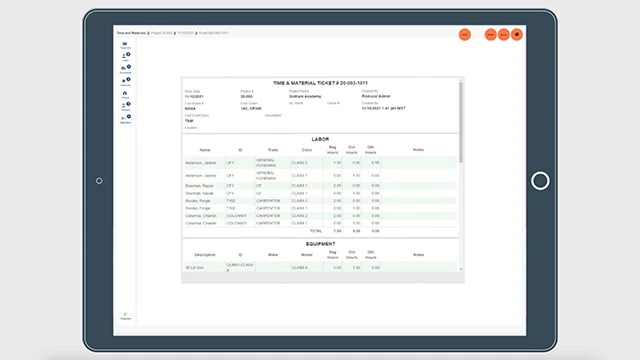The width and height of the screenshot is (640, 360).
Task: Click the up arrow of the ticket scrollbar
Action: tap(461, 80)
